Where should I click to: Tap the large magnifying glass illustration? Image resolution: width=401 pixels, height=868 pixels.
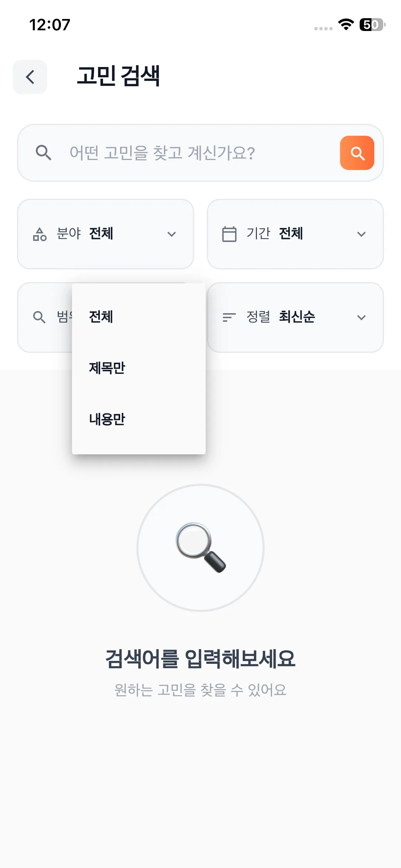click(x=200, y=548)
